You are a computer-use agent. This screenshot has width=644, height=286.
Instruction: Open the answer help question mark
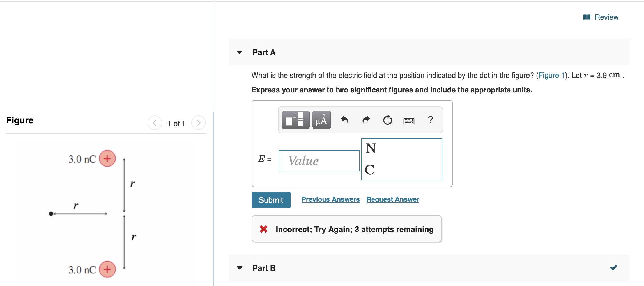(430, 120)
